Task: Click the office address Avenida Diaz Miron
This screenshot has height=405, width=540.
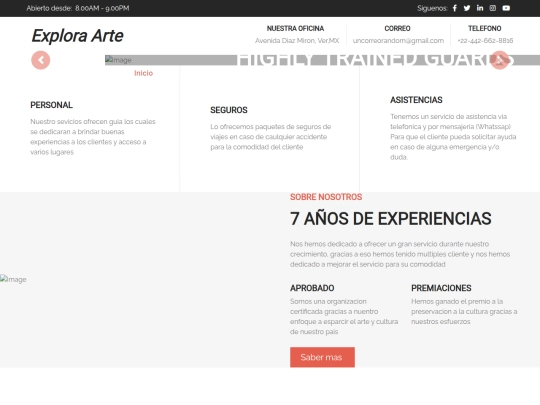Action: point(297,41)
